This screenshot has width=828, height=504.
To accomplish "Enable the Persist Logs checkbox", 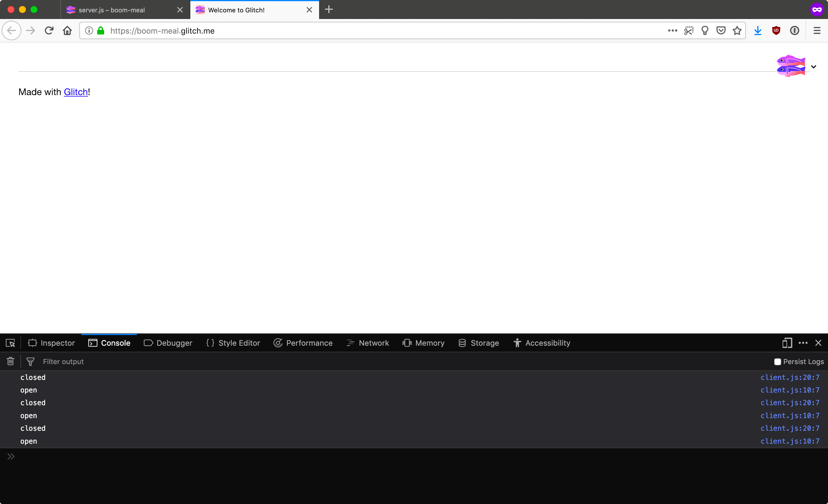I will click(x=777, y=362).
